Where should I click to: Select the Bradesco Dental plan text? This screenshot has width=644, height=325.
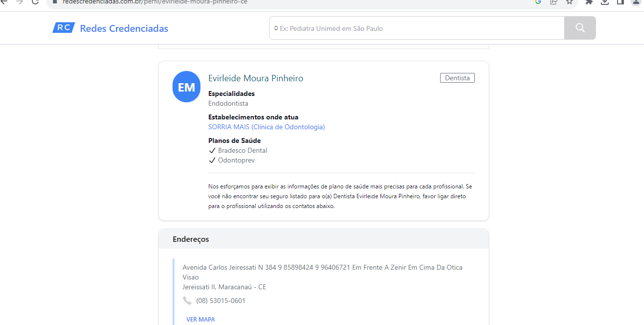coord(243,150)
